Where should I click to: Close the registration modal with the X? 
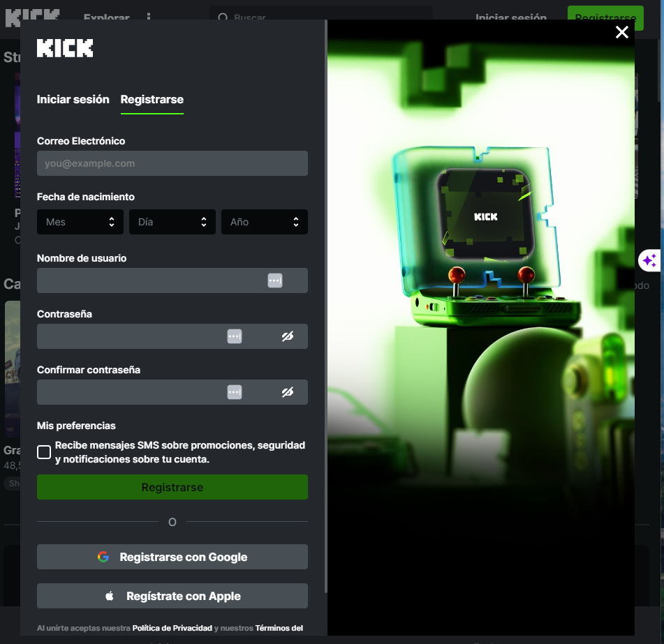click(x=621, y=32)
